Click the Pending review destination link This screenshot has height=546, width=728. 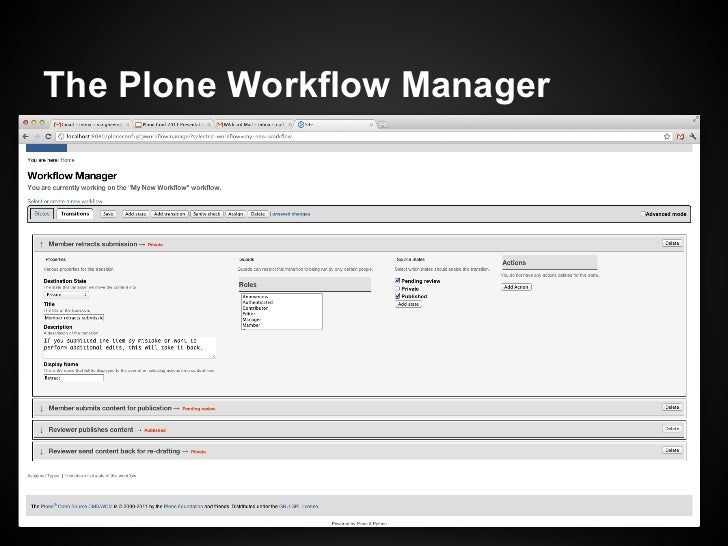(x=199, y=409)
